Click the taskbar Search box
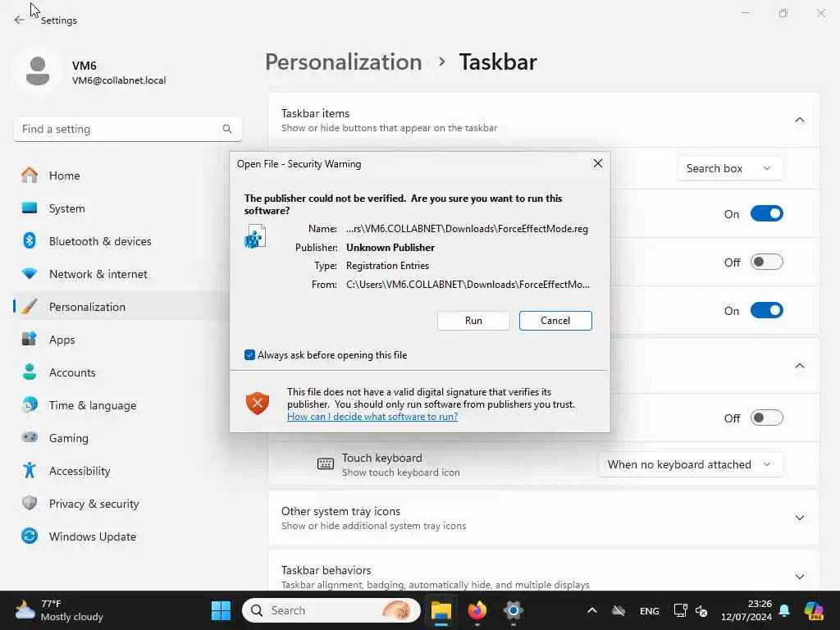The image size is (840, 630). pyautogui.click(x=331, y=610)
